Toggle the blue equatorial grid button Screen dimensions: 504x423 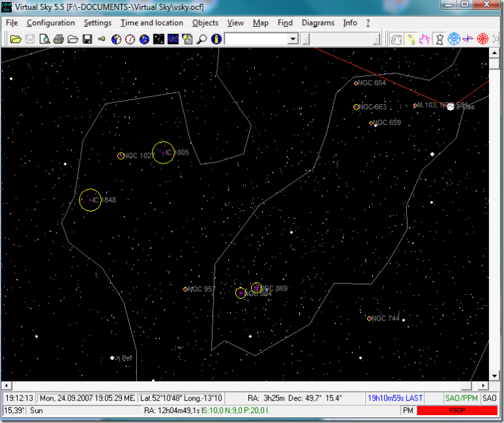point(454,39)
